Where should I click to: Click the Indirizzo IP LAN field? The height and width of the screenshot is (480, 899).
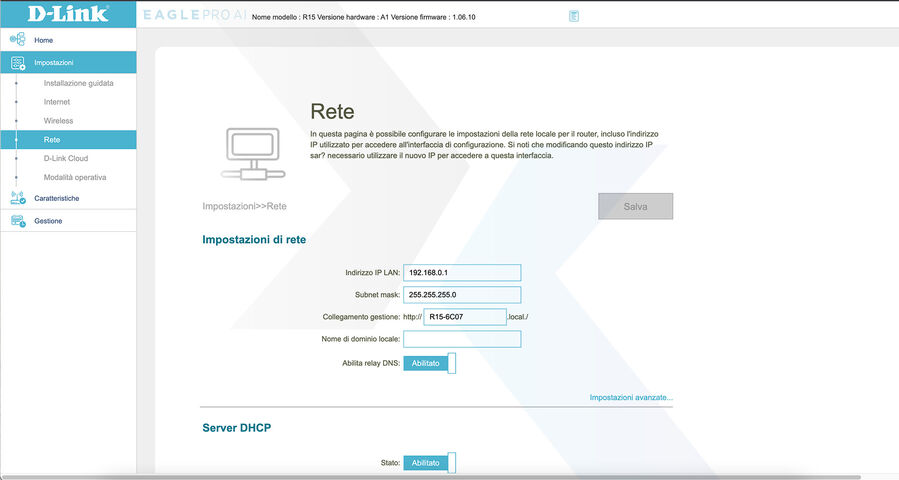pyautogui.click(x=462, y=273)
